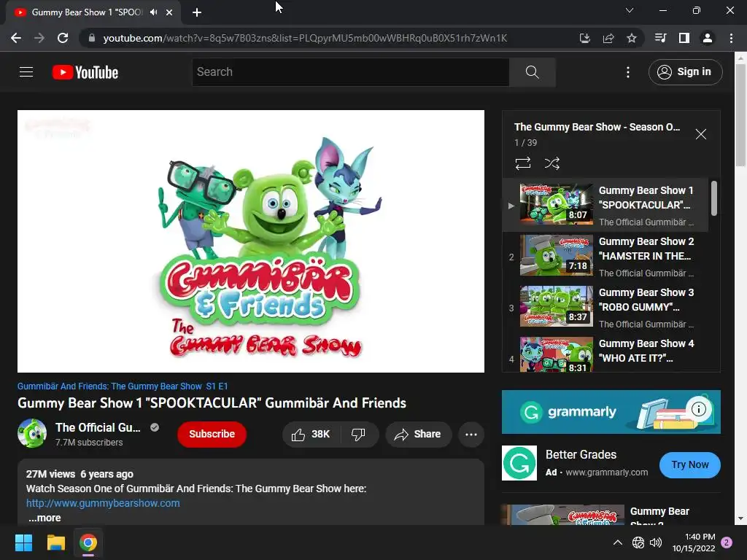747x560 pixels.
Task: Open Chrome side panel
Action: 684,38
